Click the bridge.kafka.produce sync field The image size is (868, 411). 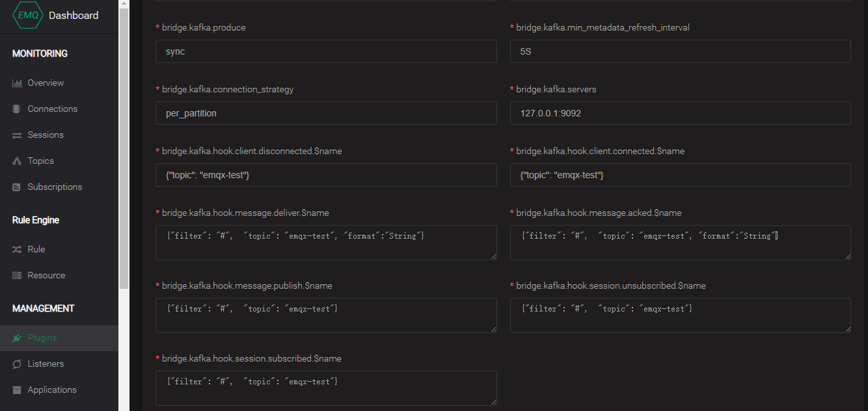(x=325, y=51)
